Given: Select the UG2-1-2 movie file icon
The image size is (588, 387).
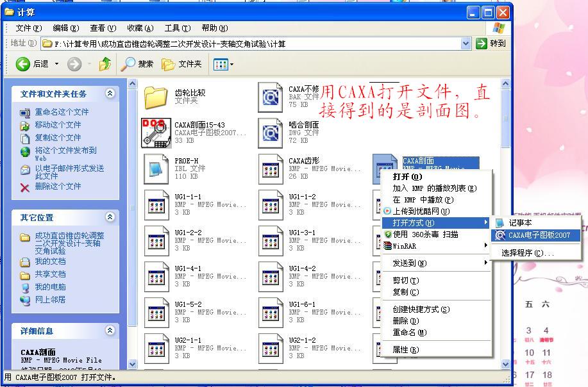Looking at the screenshot, I should pyautogui.click(x=270, y=349).
